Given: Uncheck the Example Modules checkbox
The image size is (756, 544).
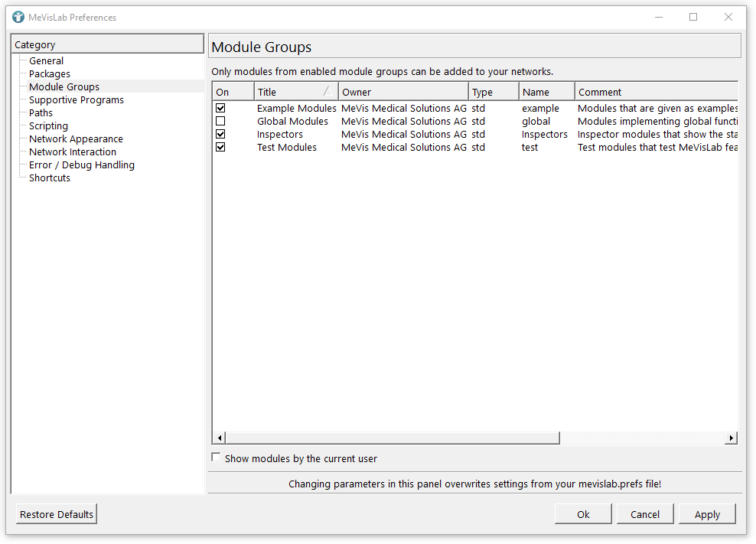Looking at the screenshot, I should (x=220, y=109).
